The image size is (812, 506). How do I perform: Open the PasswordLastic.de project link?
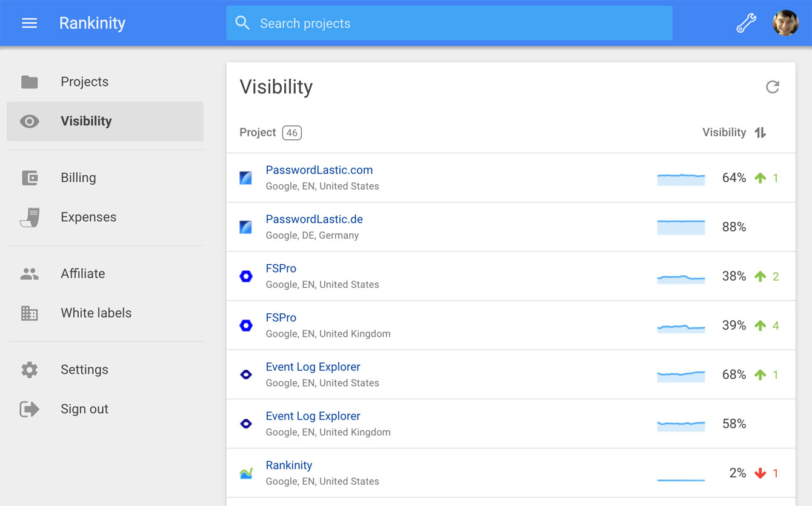314,219
